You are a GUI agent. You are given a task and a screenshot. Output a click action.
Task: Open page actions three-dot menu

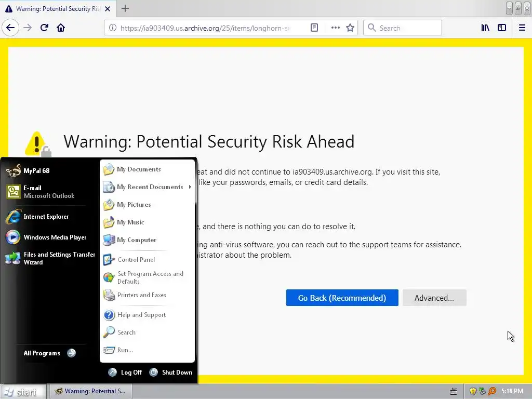click(335, 28)
